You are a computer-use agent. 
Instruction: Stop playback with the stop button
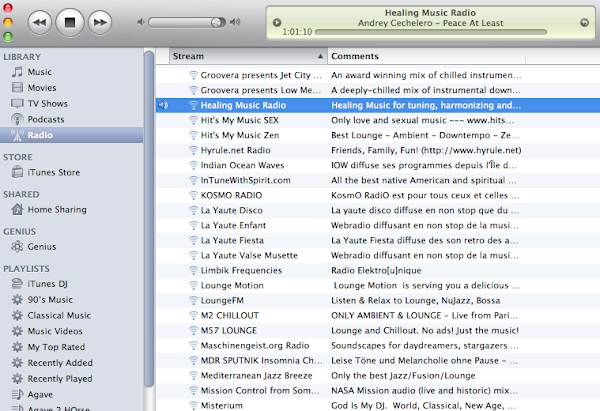70,23
